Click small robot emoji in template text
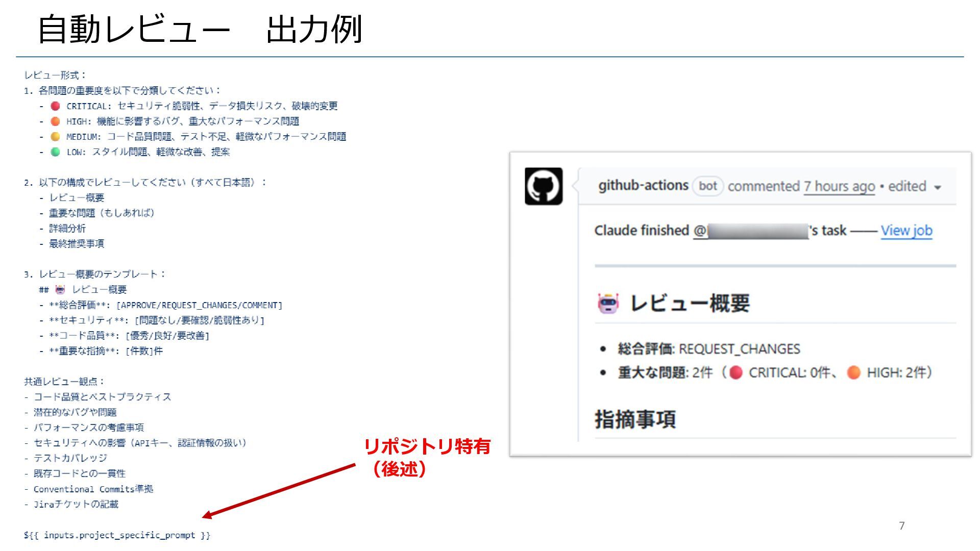980x551 pixels. 60,290
